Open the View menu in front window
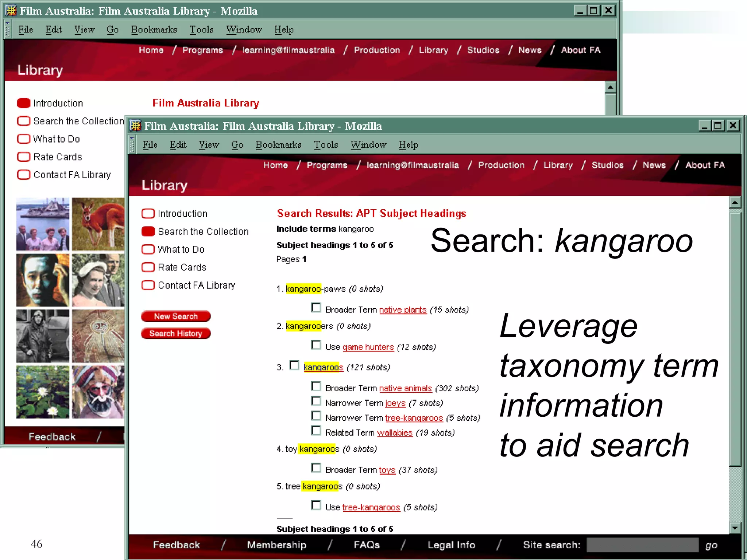The width and height of the screenshot is (747, 560). tap(209, 145)
